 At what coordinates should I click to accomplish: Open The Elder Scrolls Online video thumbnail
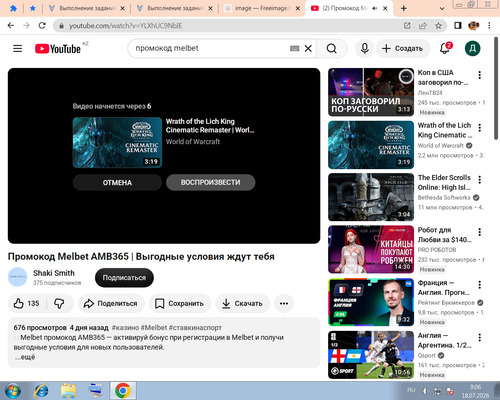coord(371,197)
